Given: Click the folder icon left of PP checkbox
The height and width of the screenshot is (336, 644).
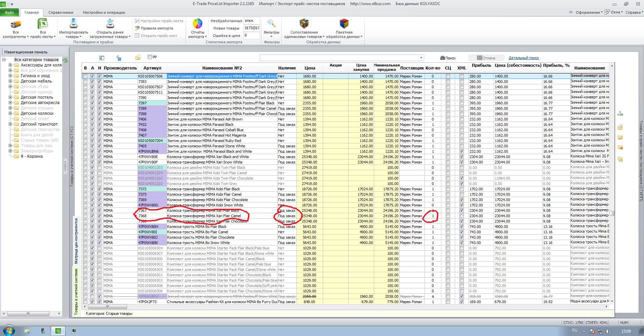Looking at the screenshot, I should 138,57.
